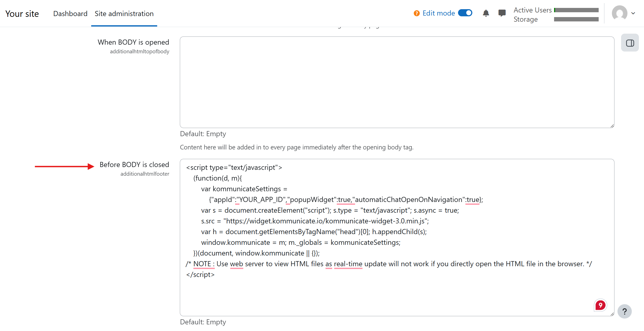Click the red spell-check badge showing 9

pos(600,305)
